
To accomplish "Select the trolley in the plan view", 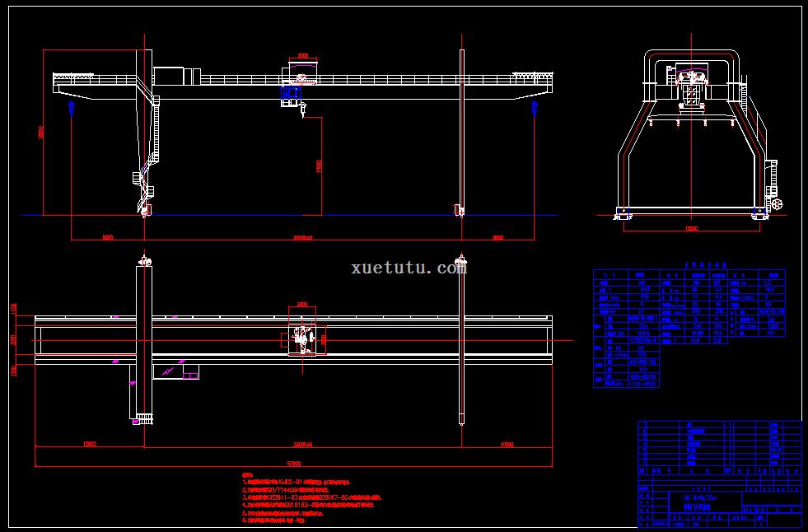I will pos(301,339).
